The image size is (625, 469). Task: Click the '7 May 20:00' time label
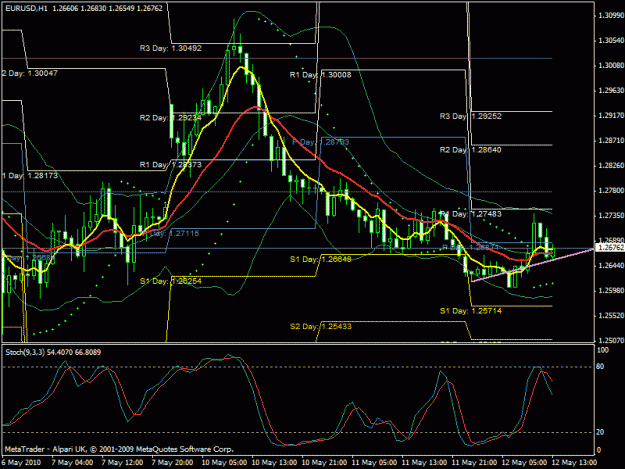click(x=172, y=463)
